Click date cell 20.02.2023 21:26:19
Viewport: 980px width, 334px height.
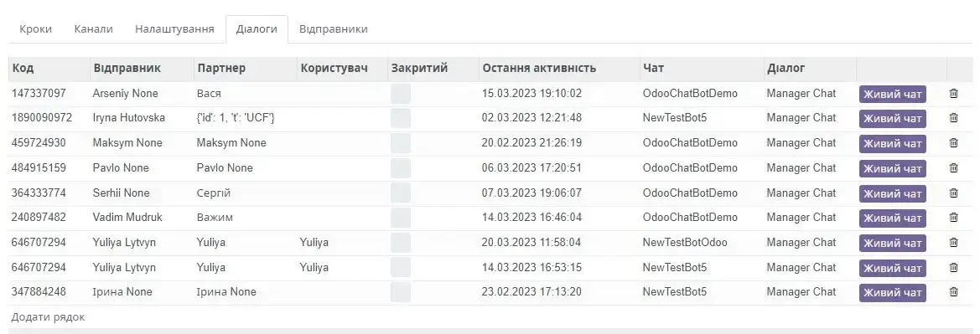[x=531, y=143]
